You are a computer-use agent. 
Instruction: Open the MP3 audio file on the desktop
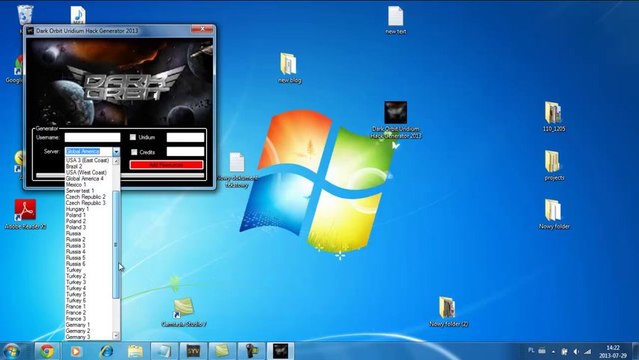coord(78,15)
